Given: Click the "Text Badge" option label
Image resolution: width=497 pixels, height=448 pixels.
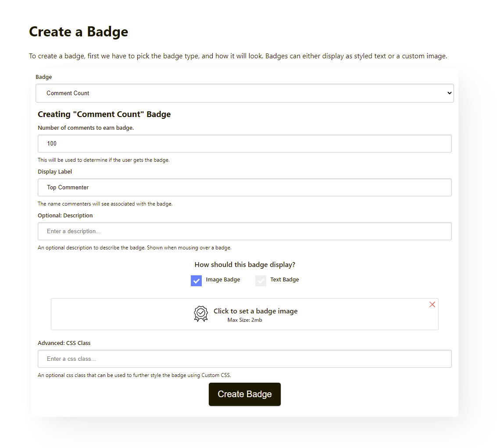Looking at the screenshot, I should tap(284, 280).
